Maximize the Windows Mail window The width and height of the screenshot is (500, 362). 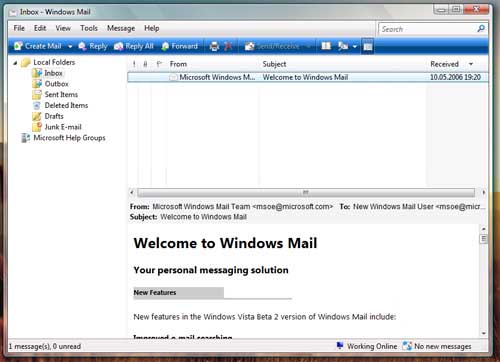click(x=456, y=9)
